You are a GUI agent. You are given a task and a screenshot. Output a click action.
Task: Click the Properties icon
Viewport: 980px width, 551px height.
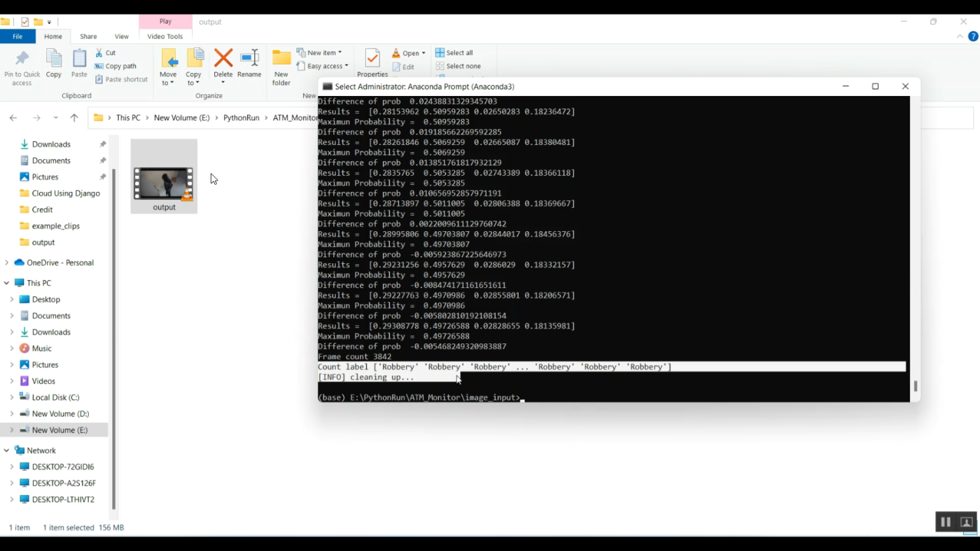point(372,59)
